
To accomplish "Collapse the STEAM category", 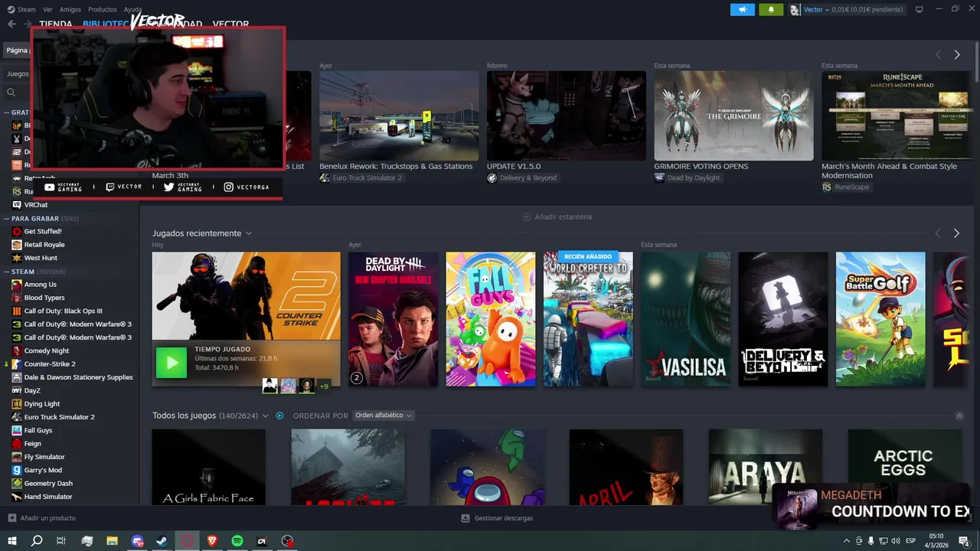I will click(x=6, y=272).
